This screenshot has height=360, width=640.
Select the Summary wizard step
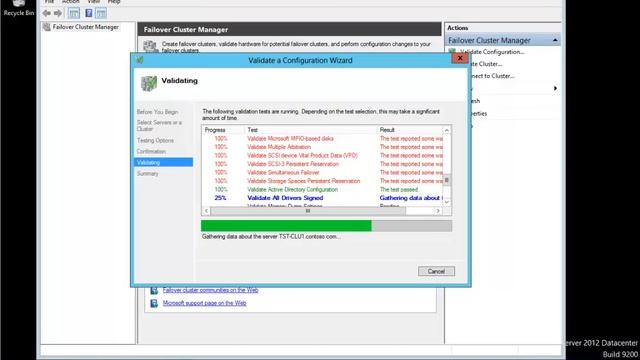(147, 173)
